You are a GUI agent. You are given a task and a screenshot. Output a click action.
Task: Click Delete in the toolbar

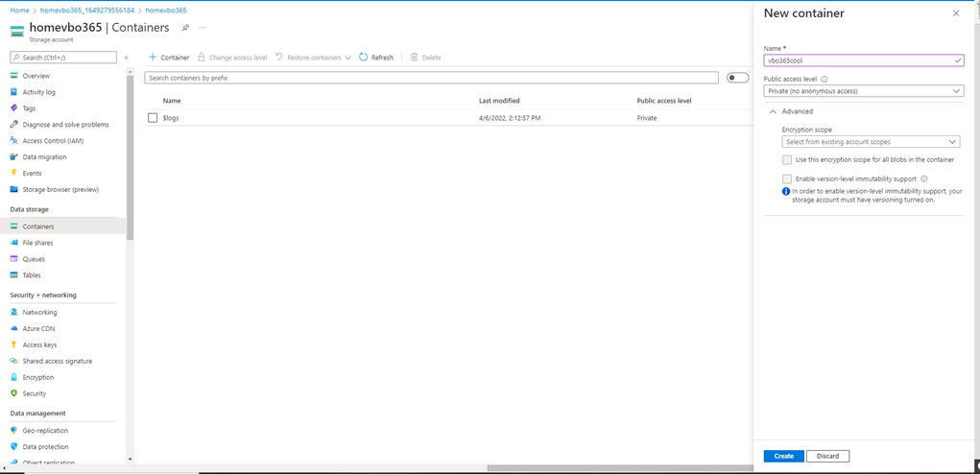click(425, 58)
